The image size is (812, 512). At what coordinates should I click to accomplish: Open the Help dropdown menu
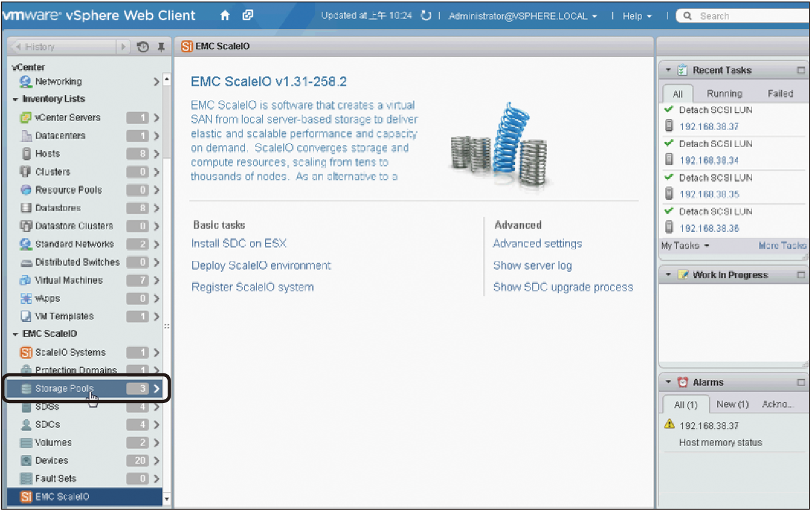(x=637, y=16)
